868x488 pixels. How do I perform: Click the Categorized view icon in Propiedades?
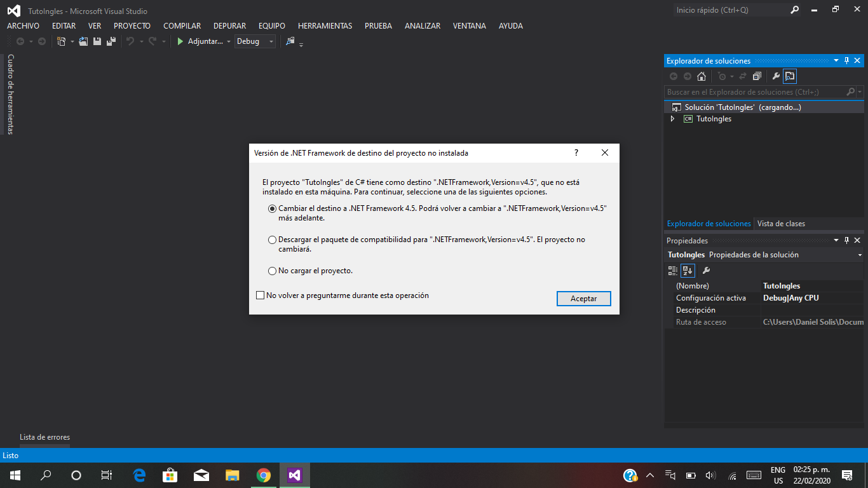tap(673, 271)
